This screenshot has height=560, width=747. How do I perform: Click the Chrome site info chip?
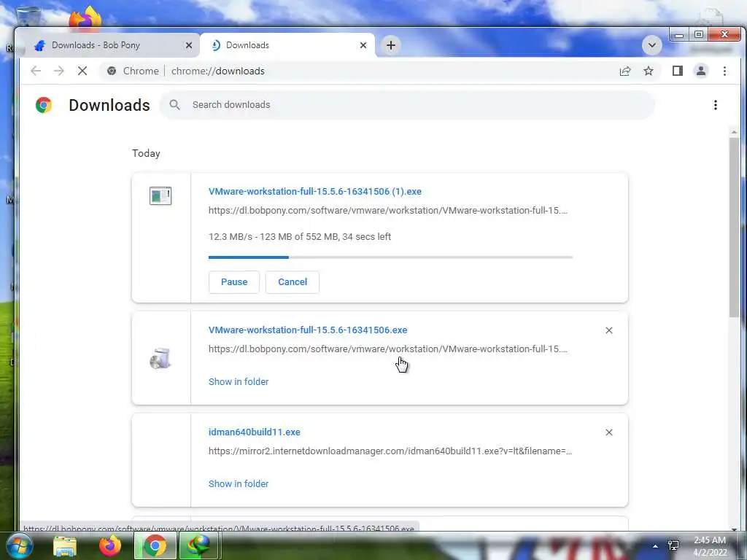133,71
